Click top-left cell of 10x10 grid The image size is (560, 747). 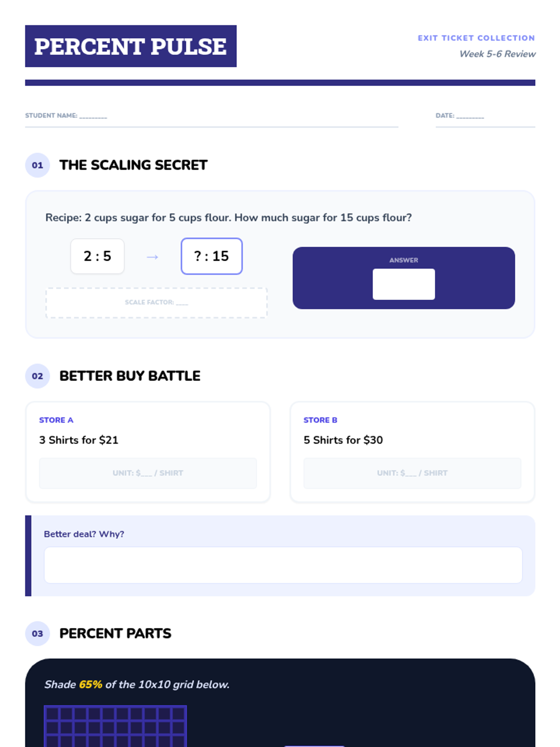(x=52, y=713)
